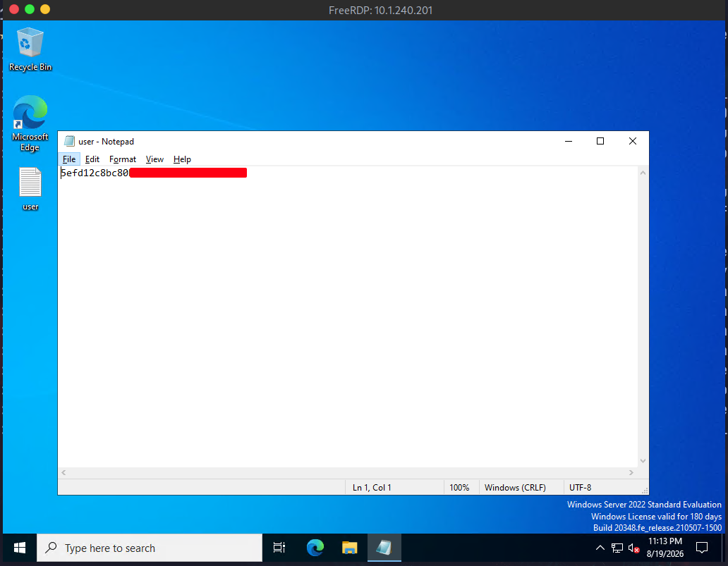Click the 100% zoom status entry

pyautogui.click(x=459, y=488)
